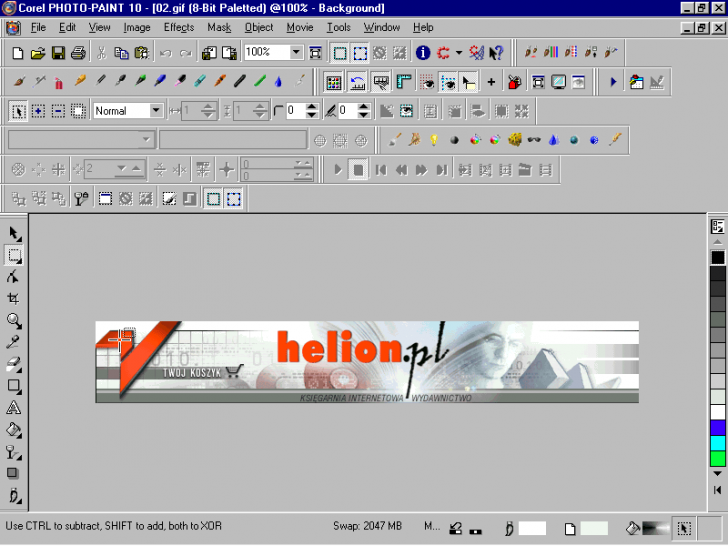The image size is (728, 546).
Task: Increase the feather value stepper
Action: point(364,107)
